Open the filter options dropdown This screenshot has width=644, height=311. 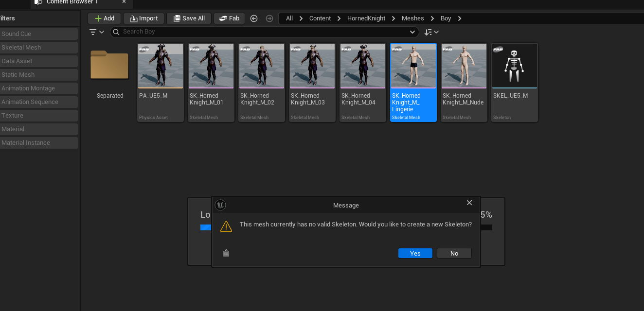point(97,32)
